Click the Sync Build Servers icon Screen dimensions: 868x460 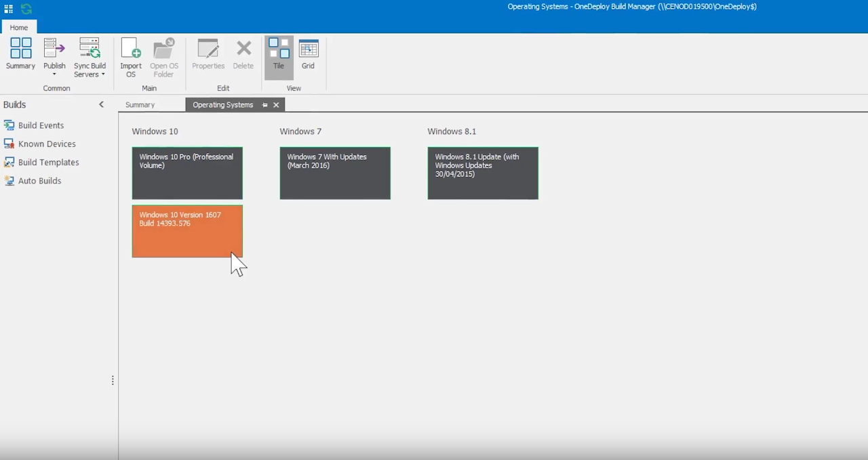click(90, 49)
